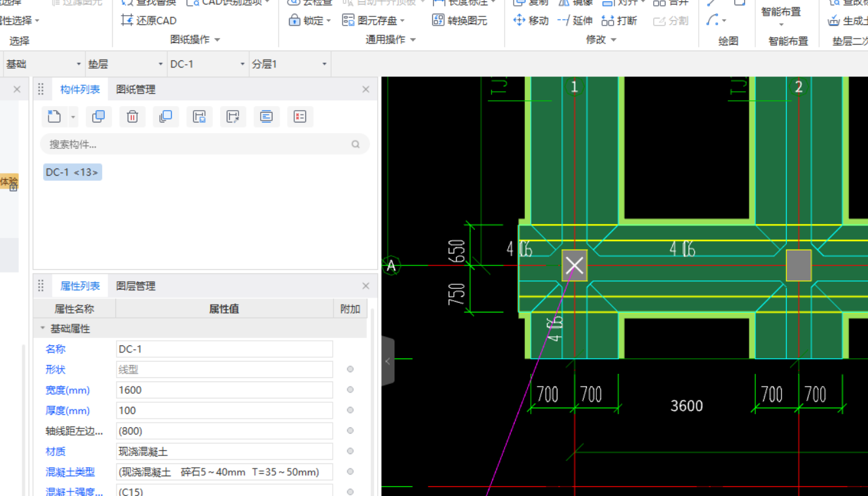Switch to the 图层管理 tab
The image size is (868, 496).
tap(136, 286)
